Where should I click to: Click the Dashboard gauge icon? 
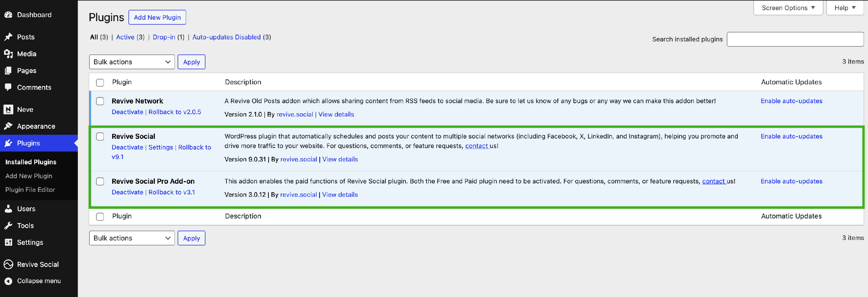coord(8,15)
